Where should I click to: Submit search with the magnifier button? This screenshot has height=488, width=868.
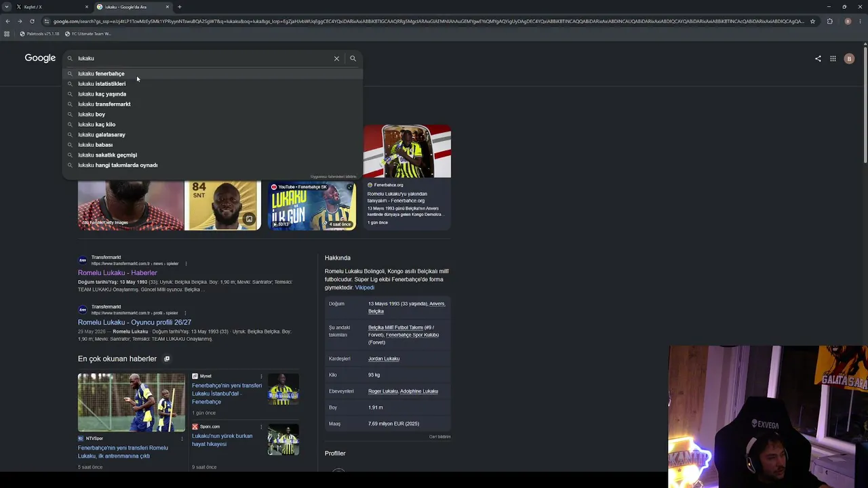(353, 58)
